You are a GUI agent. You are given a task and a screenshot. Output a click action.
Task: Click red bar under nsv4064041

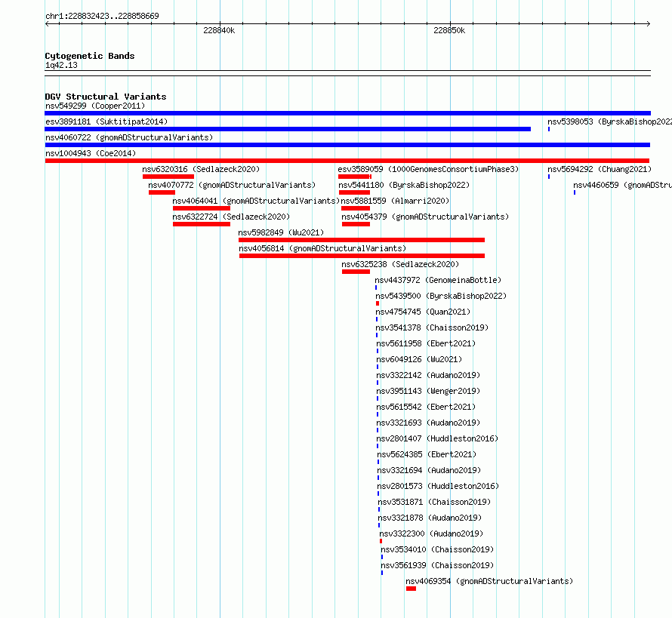click(x=202, y=208)
